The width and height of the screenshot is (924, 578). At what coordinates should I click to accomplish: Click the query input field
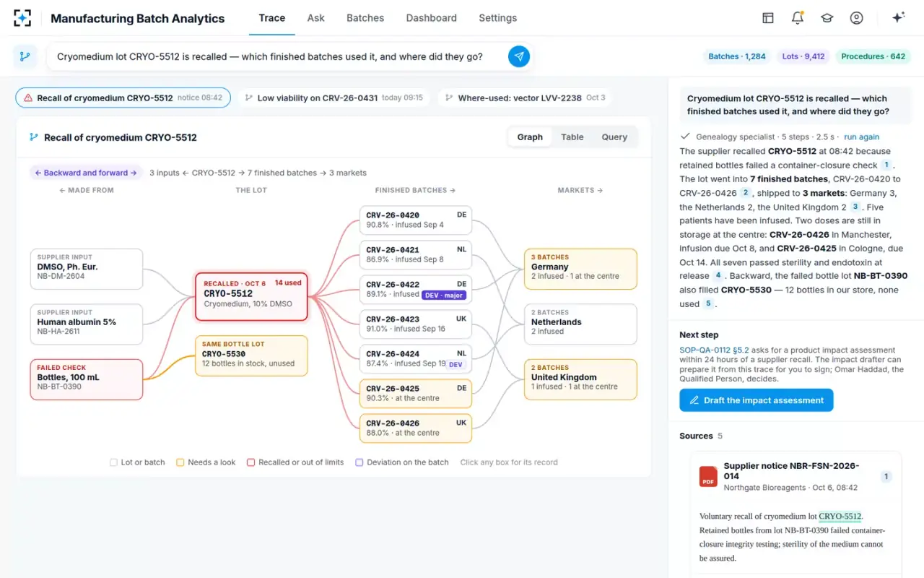coord(278,56)
